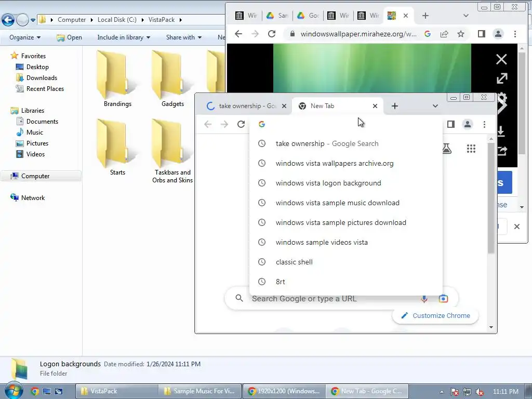Viewport: 532px width, 399px height.
Task: Open Taskbars and Orbs and Skins folder
Action: pyautogui.click(x=172, y=151)
